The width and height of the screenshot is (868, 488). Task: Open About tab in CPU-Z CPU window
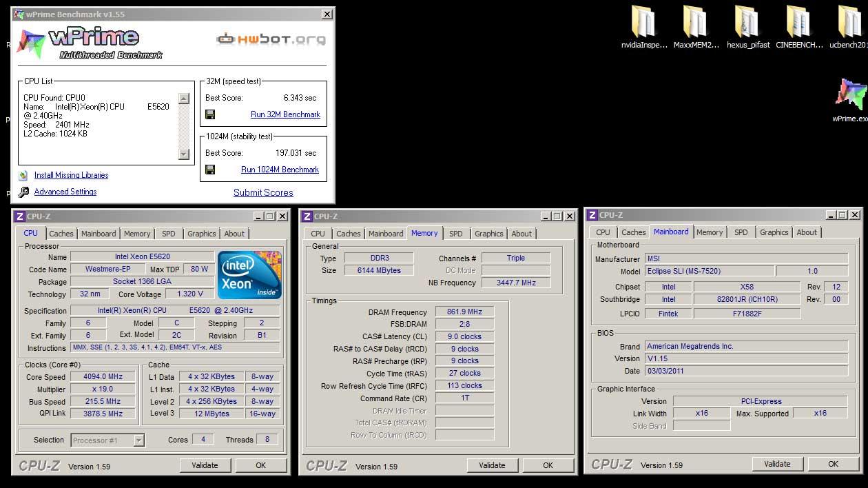click(234, 234)
